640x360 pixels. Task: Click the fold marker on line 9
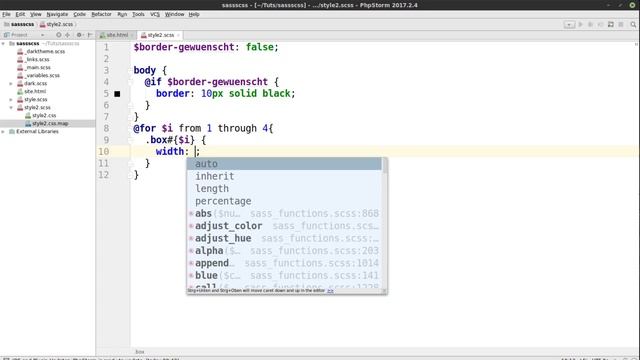point(131,140)
